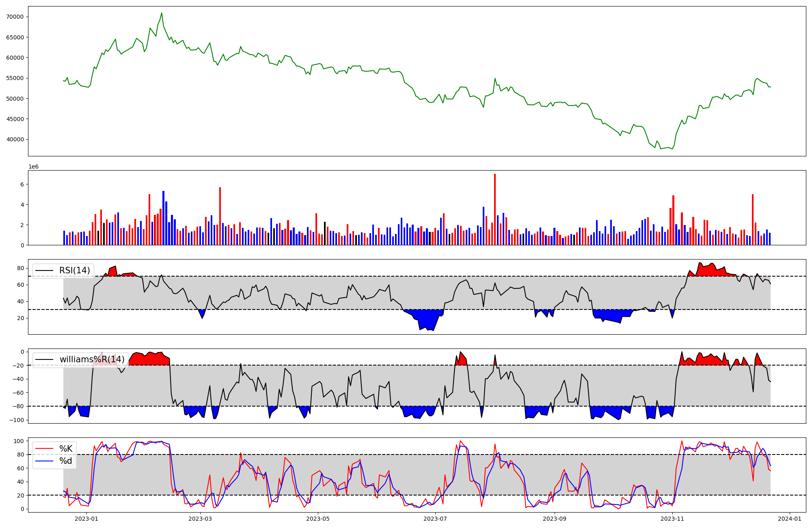Click the %d legend entry
This screenshot has width=812, height=528.
pos(66,461)
